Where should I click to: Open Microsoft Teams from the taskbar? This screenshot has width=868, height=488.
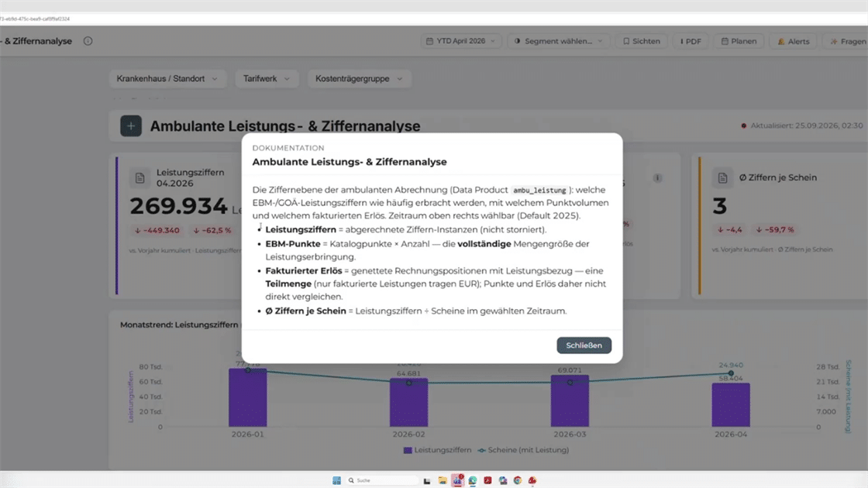click(x=457, y=480)
